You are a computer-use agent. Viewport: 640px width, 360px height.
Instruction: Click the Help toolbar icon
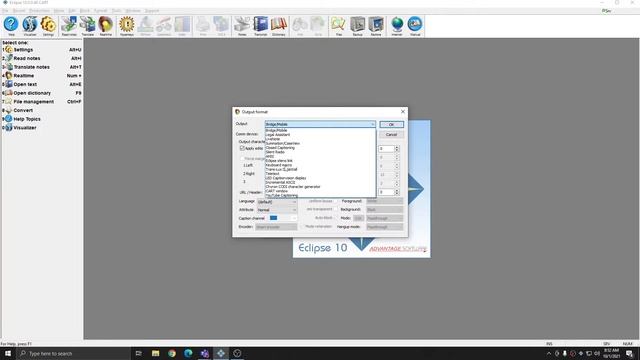11,26
